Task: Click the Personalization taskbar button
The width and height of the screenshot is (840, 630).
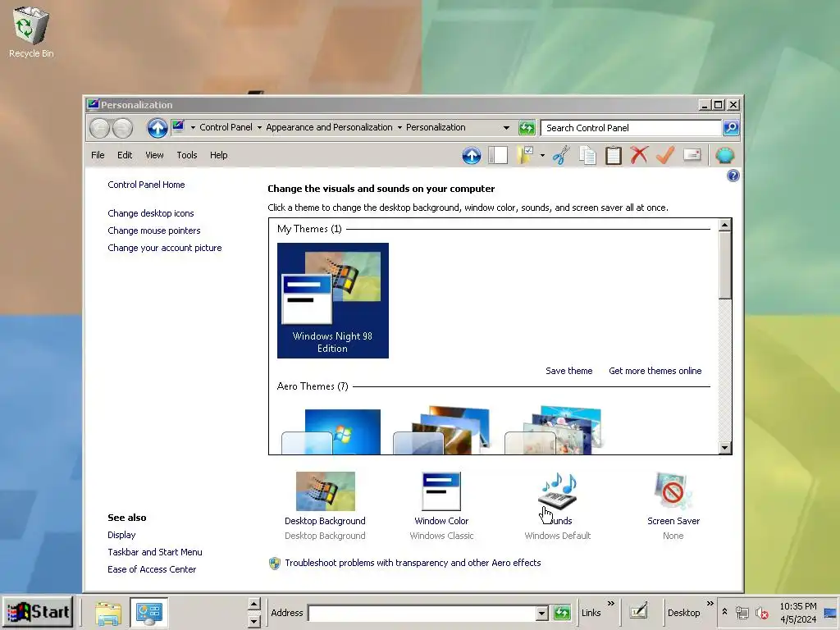Action: pos(148,613)
